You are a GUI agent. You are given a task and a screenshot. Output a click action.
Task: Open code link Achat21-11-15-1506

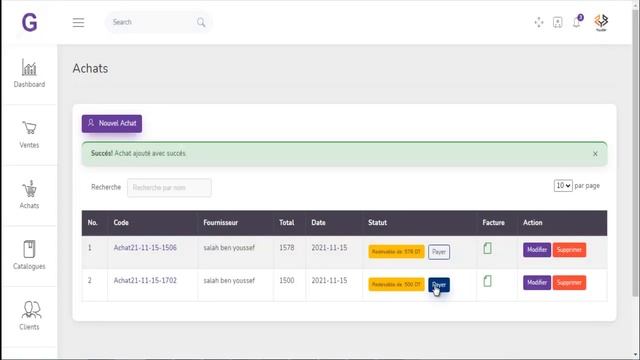[145, 248]
